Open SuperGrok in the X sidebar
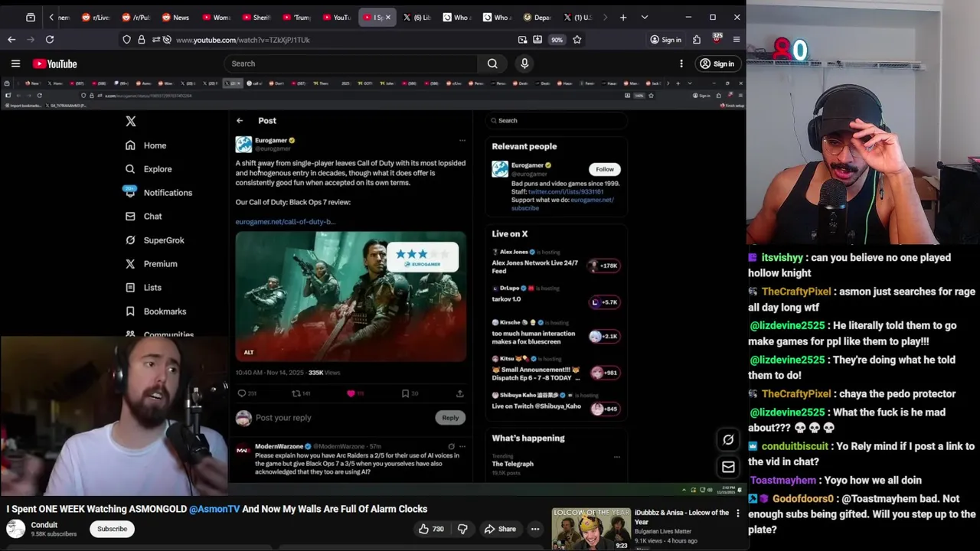980x551 pixels. pyautogui.click(x=155, y=240)
